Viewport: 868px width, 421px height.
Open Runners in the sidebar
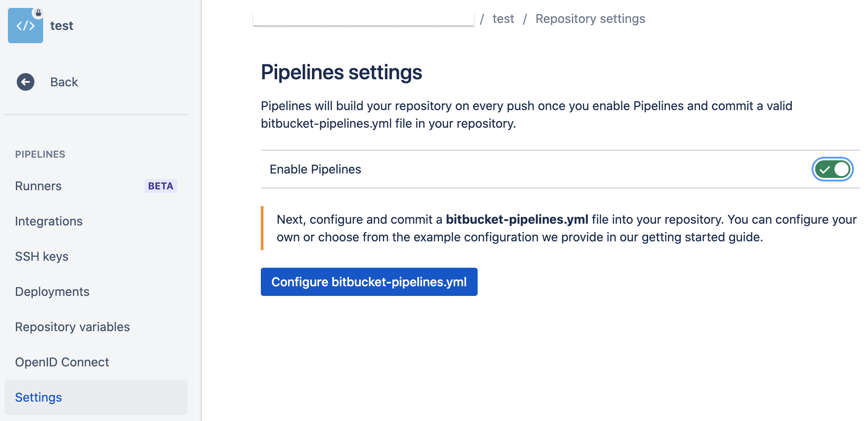pyautogui.click(x=38, y=186)
